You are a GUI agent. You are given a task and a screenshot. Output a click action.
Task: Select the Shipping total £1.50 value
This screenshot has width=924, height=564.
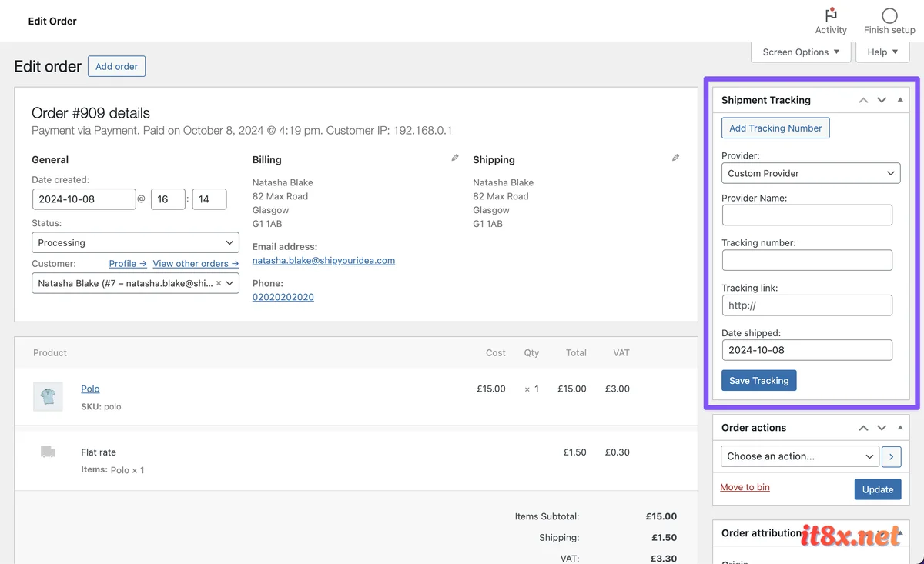click(664, 538)
